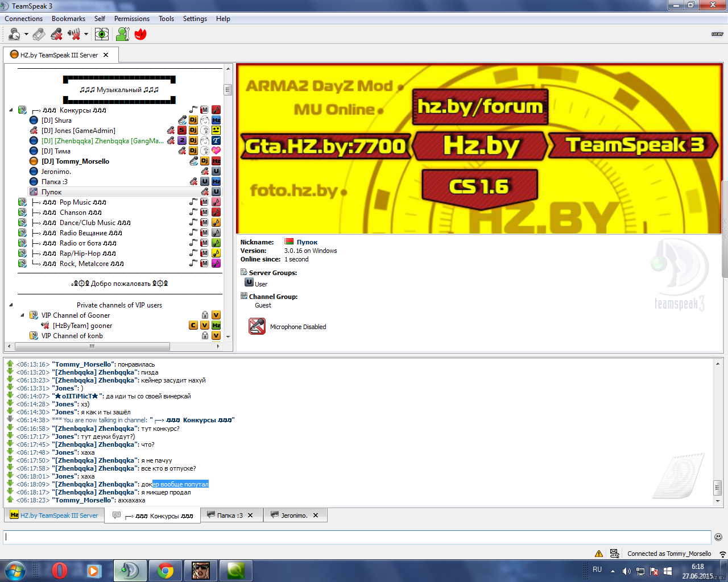728x582 pixels.
Task: Collapse the VIP Channel of Gooner node
Action: (x=22, y=315)
